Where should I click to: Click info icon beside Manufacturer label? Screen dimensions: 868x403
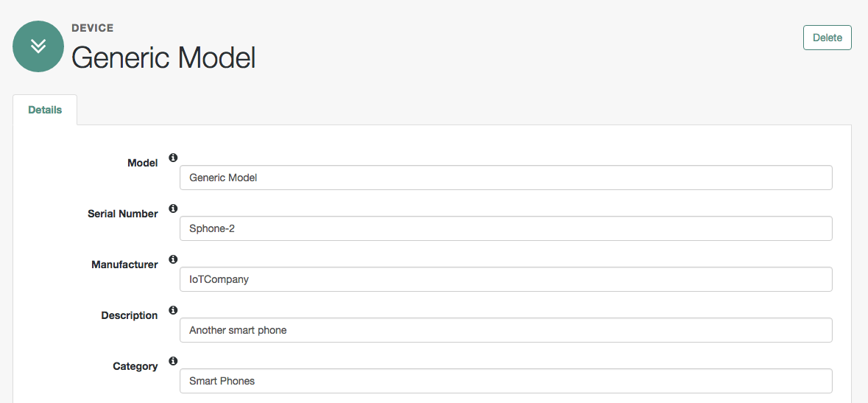173,259
